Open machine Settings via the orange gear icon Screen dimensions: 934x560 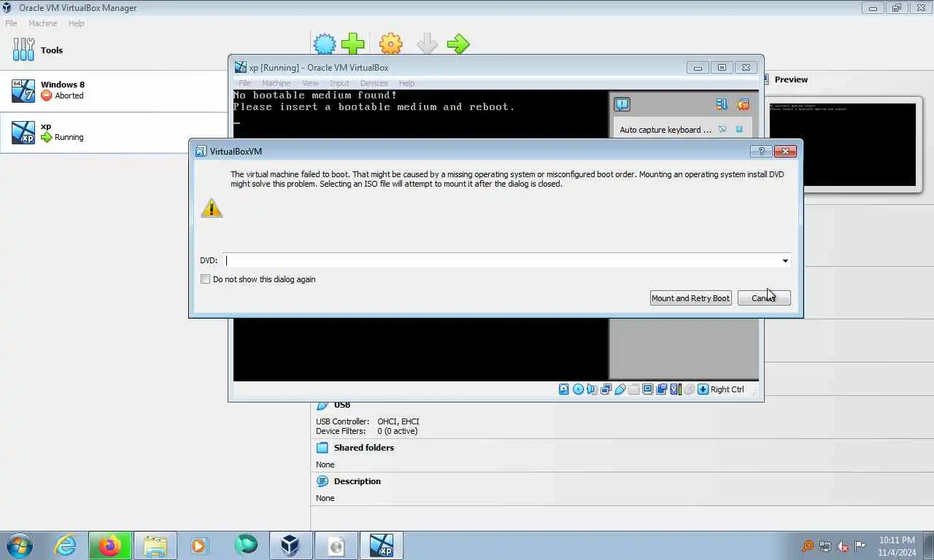[x=391, y=44]
